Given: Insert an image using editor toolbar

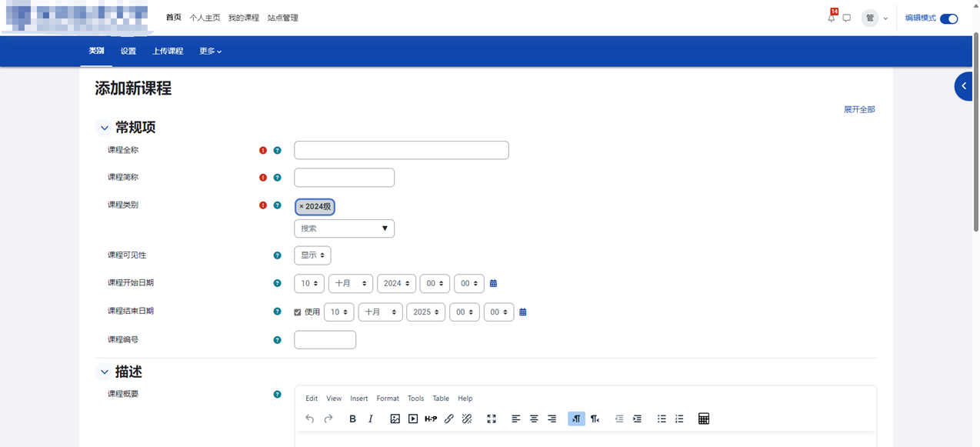Looking at the screenshot, I should [x=395, y=419].
